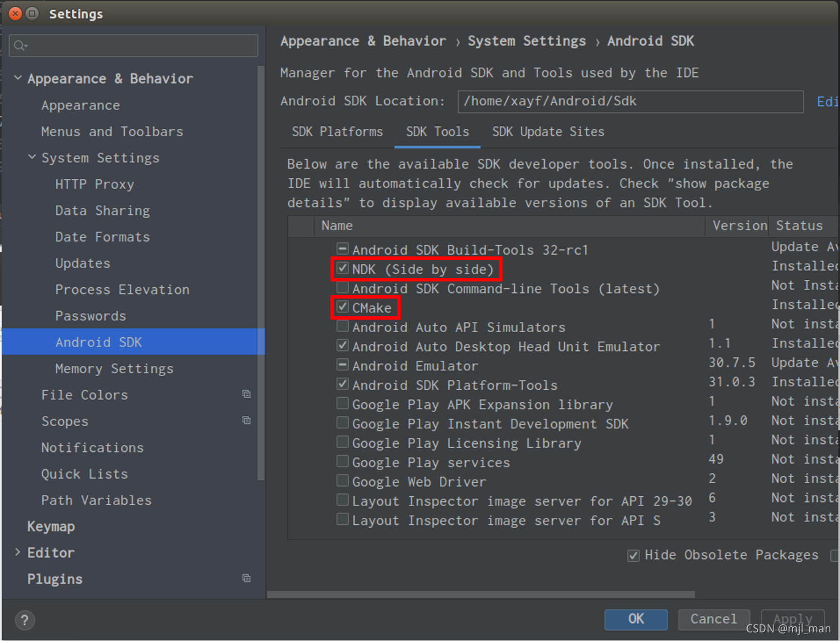The width and height of the screenshot is (840, 641).
Task: Select Data Sharing settings
Action: 103,210
